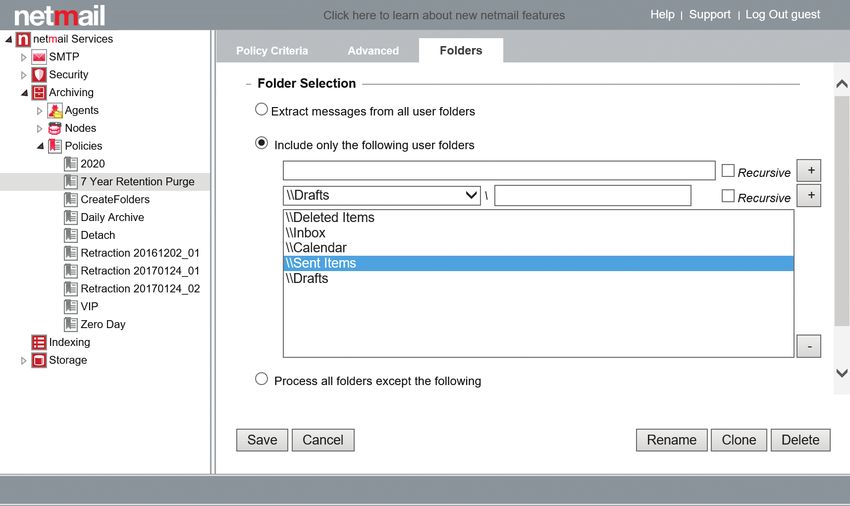Click the Archiving cabinet icon
The height and width of the screenshot is (506, 850).
coord(38,93)
